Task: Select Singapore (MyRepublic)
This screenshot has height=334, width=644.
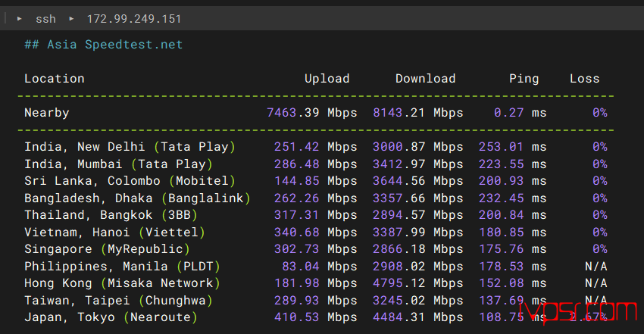Action: click(107, 249)
